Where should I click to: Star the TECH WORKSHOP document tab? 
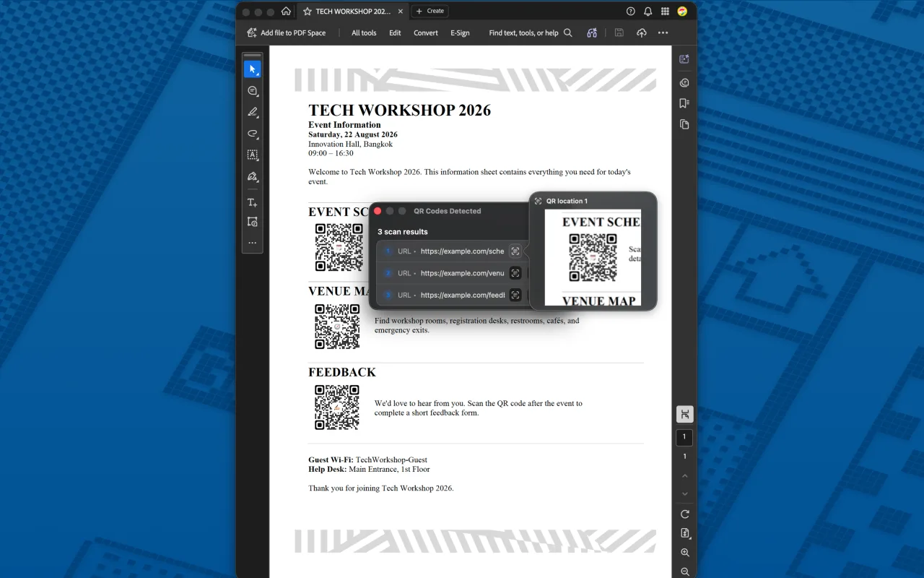[308, 12]
